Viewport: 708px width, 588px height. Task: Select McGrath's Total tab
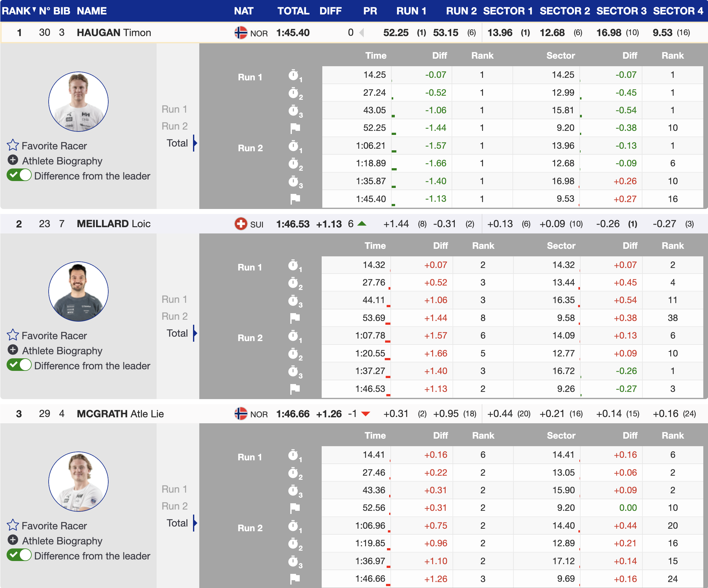[x=177, y=523]
